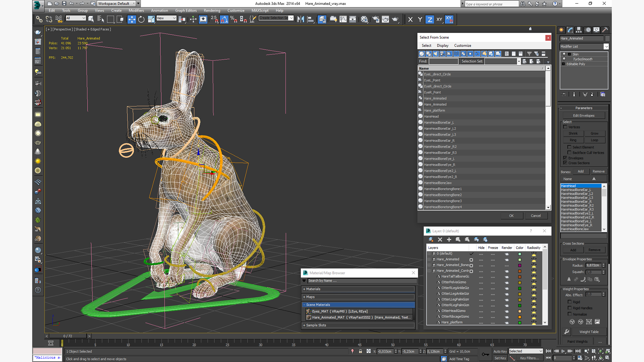Viewport: 644px width, 362px height.
Task: Click the Auto Key button
Action: pos(500,351)
